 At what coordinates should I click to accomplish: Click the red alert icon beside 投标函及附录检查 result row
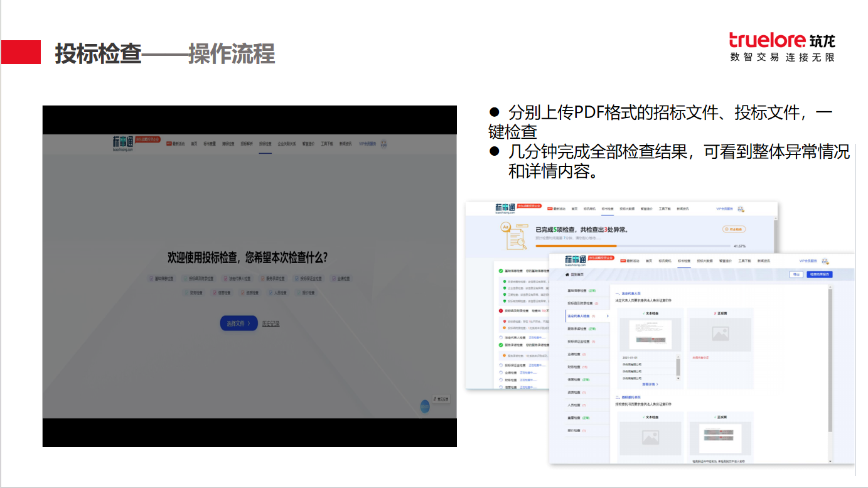coord(501,311)
